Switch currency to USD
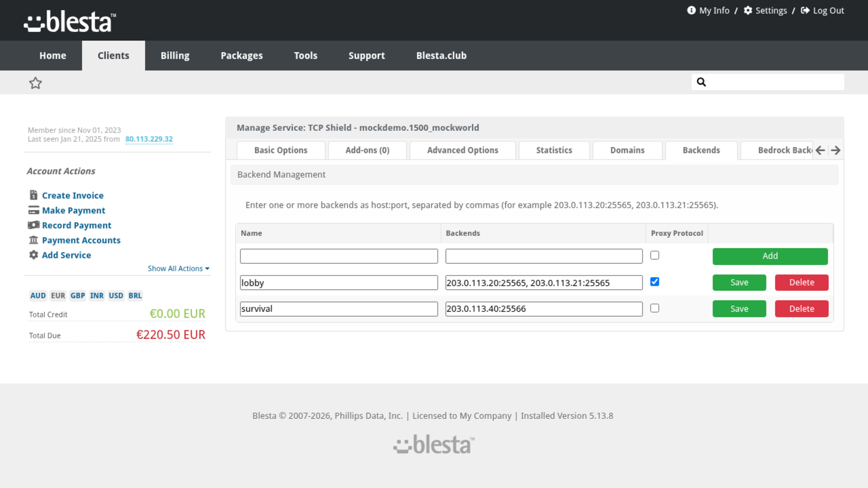This screenshot has width=868, height=488. [x=116, y=296]
